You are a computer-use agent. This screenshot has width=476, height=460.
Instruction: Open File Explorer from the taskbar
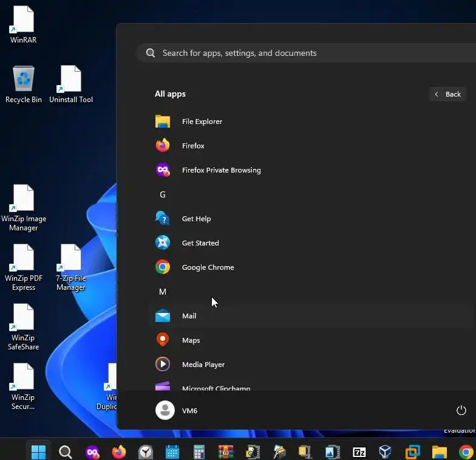pyautogui.click(x=440, y=452)
